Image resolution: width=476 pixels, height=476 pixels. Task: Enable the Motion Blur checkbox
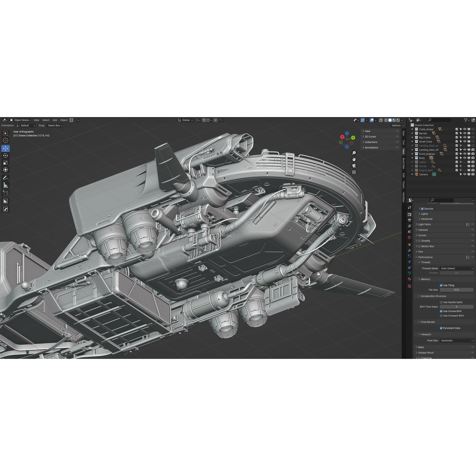[419, 246]
